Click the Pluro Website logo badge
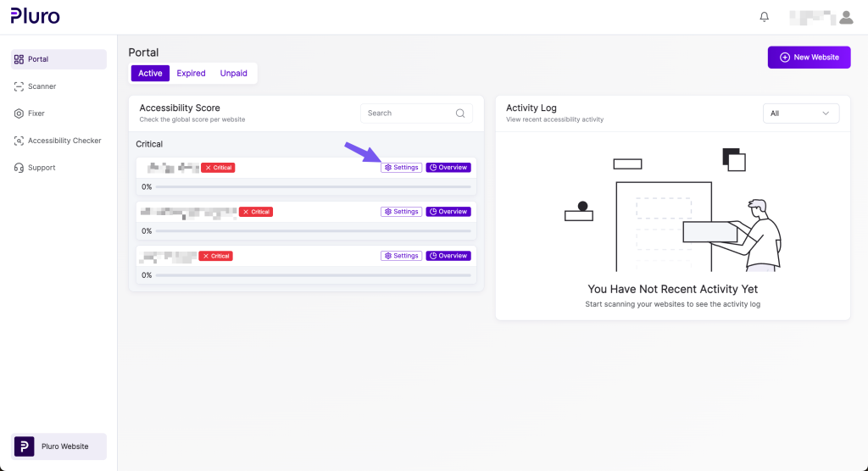The height and width of the screenshot is (471, 868). [x=25, y=446]
